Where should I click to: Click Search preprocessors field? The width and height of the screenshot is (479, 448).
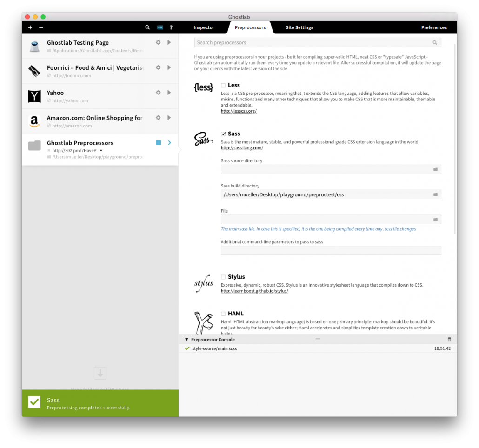point(318,42)
